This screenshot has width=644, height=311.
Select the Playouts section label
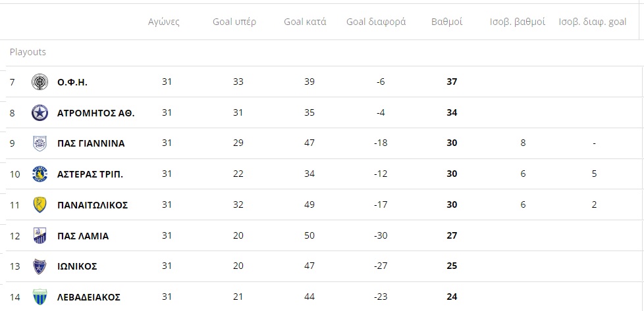coord(28,52)
